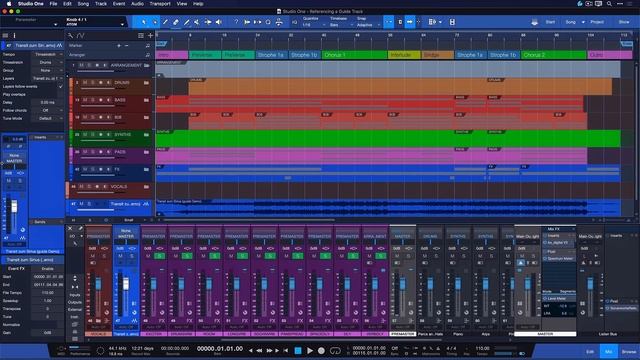Select the Listen tool speaker icon
This screenshot has width=640, height=360.
[x=219, y=22]
